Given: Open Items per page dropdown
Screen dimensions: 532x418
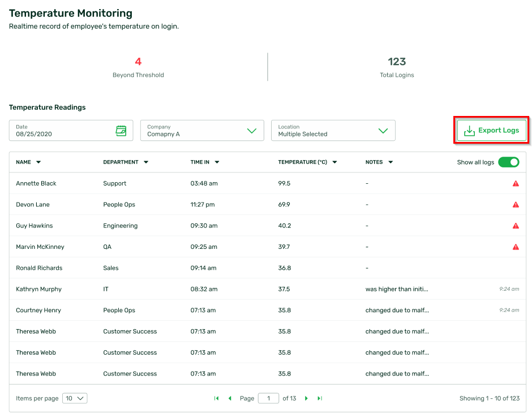Looking at the screenshot, I should 75,398.
